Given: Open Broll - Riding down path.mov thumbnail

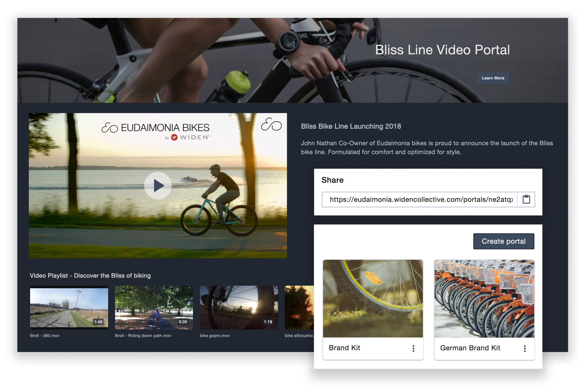Looking at the screenshot, I should [154, 307].
